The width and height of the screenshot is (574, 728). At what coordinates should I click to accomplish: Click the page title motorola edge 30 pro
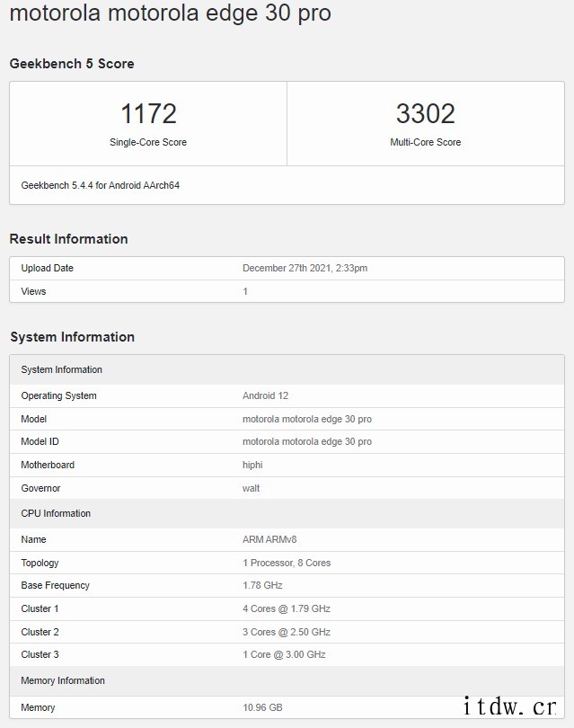171,13
